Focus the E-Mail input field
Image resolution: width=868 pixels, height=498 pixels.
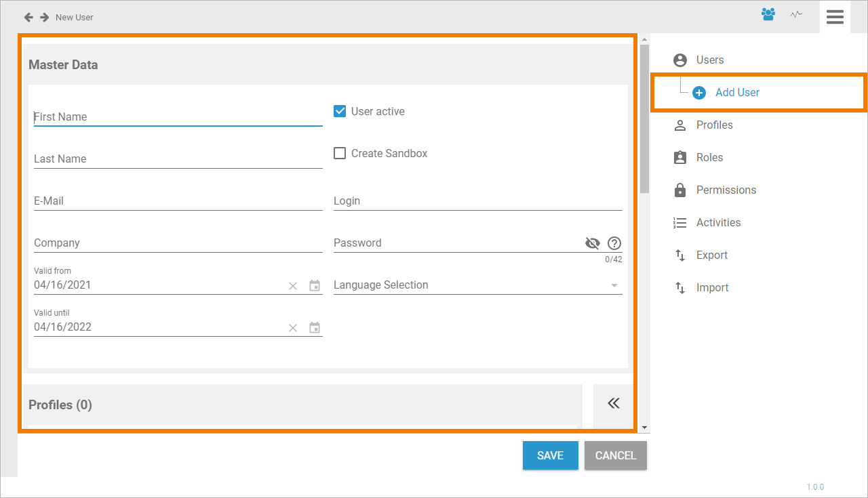pos(178,201)
